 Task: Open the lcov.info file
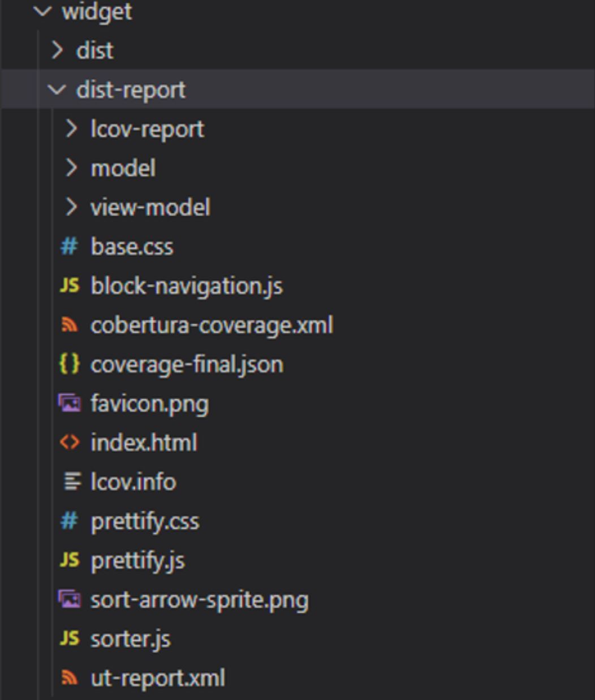pos(133,482)
